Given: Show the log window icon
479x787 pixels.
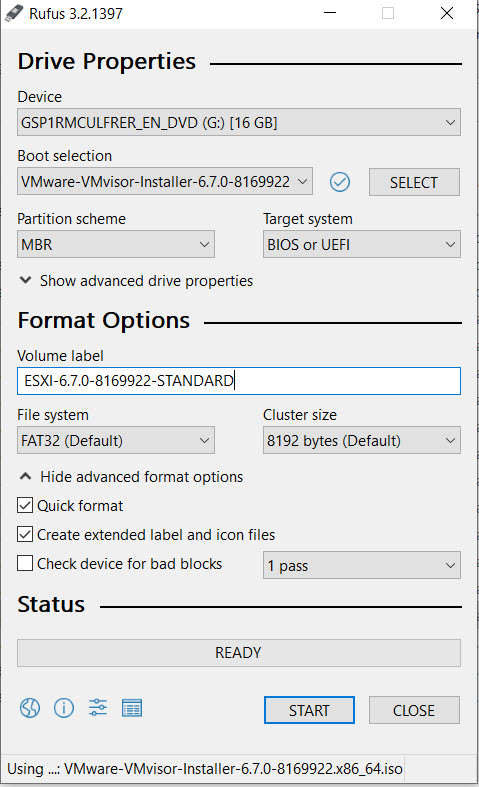Looking at the screenshot, I should point(132,708).
